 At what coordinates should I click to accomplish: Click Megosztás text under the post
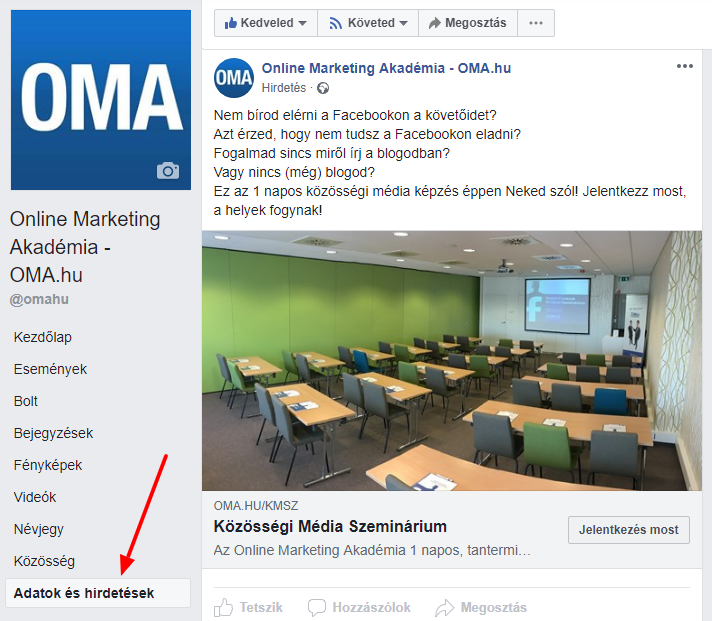[x=494, y=607]
